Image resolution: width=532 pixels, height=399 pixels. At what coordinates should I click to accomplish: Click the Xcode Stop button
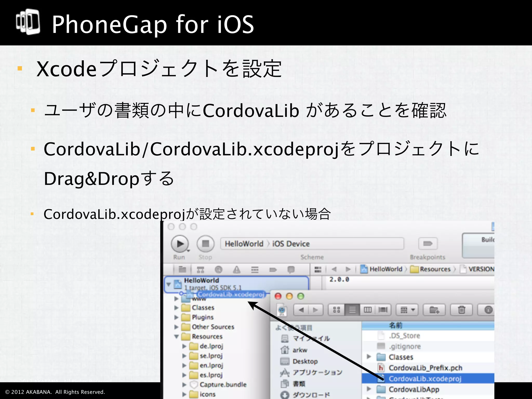pyautogui.click(x=205, y=244)
